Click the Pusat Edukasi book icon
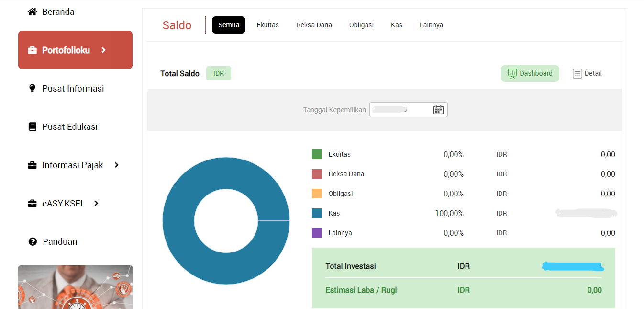 33,127
